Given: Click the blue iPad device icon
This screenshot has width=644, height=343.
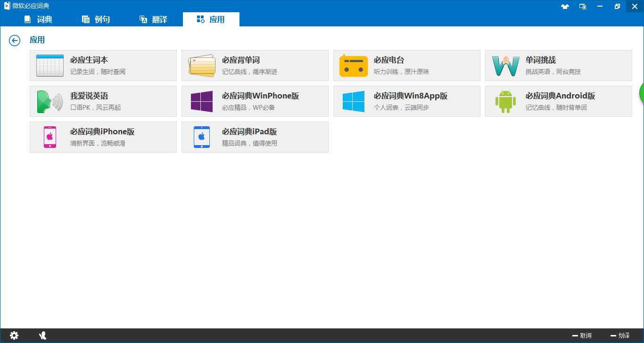Looking at the screenshot, I should coord(202,137).
